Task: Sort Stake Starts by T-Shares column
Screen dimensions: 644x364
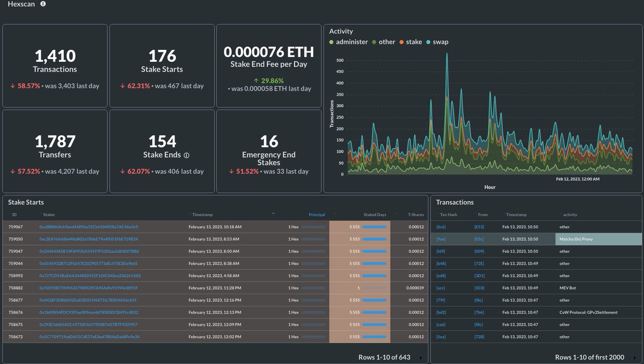Action: click(415, 215)
